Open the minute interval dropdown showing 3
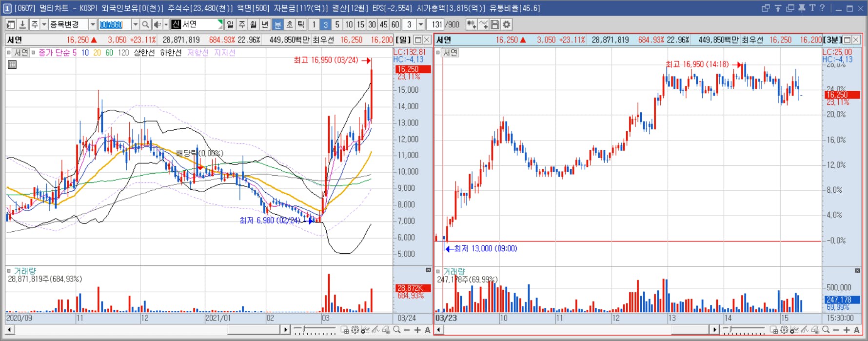The image size is (868, 341). (x=421, y=24)
